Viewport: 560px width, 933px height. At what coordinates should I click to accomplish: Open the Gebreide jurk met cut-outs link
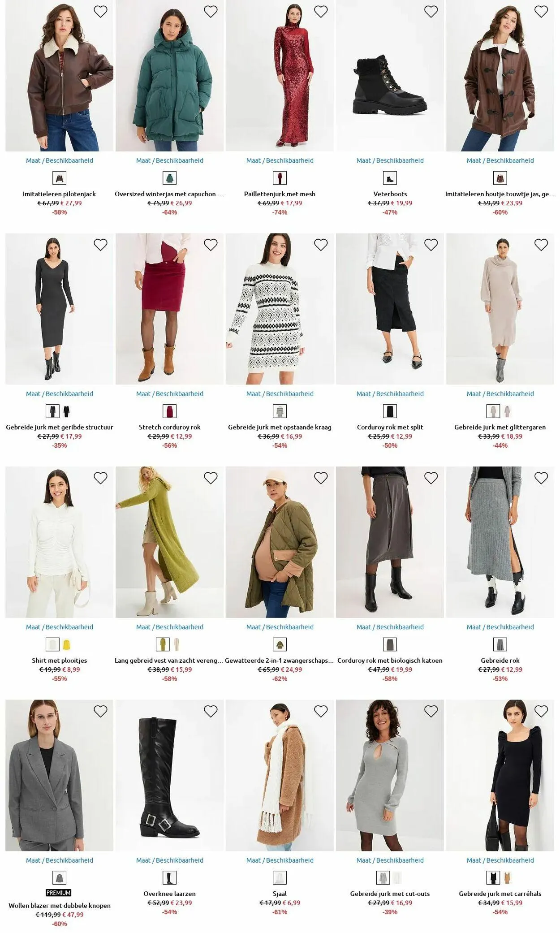[x=390, y=894]
